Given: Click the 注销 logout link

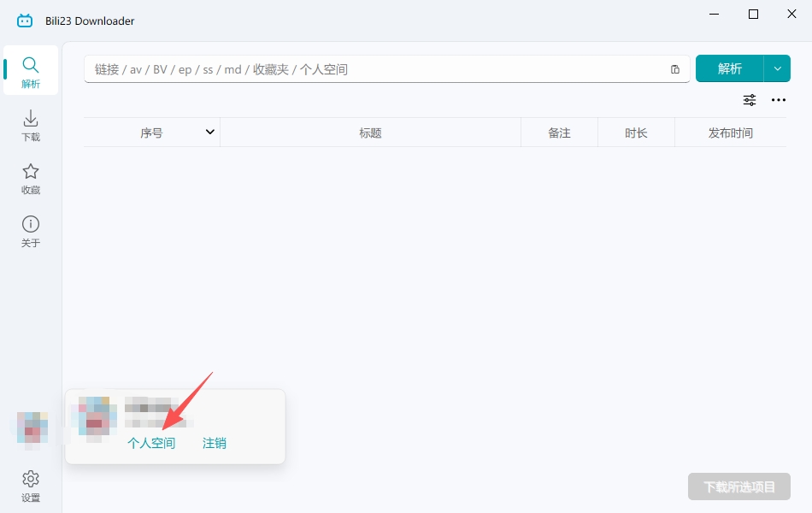Looking at the screenshot, I should click(x=214, y=443).
